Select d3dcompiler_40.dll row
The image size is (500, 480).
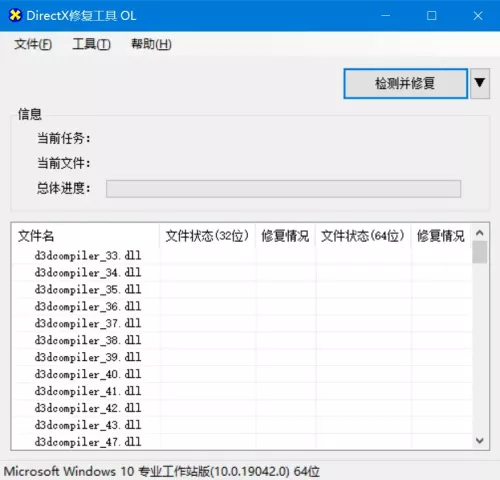coord(242,374)
